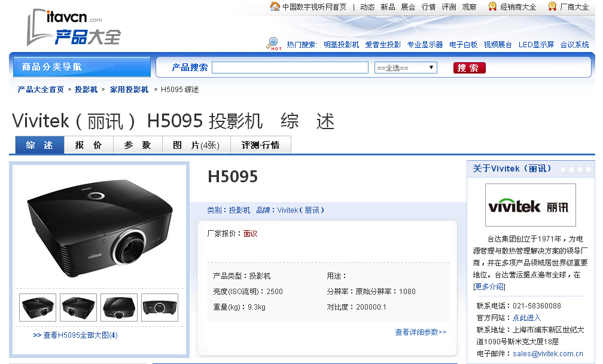The width and height of the screenshot is (603, 364).
Task: Open the 官方网站 点此进入 link
Action: (x=527, y=317)
